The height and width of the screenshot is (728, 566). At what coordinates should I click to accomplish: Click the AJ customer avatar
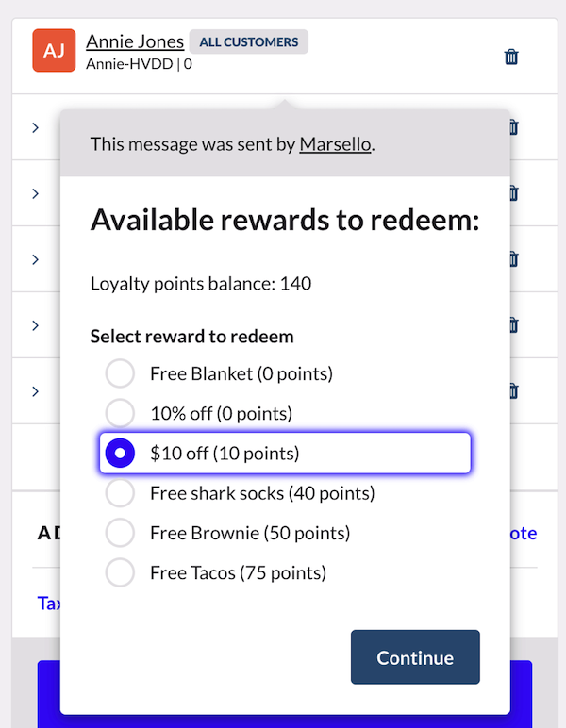(54, 51)
